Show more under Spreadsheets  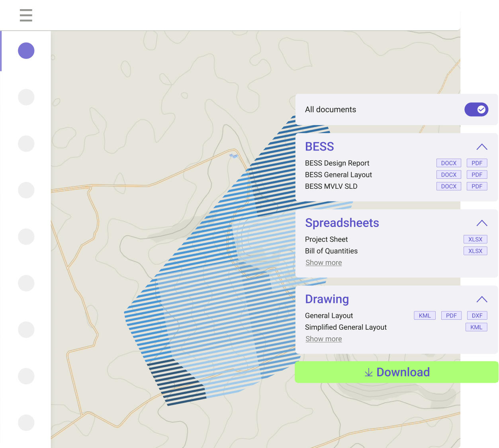(323, 263)
